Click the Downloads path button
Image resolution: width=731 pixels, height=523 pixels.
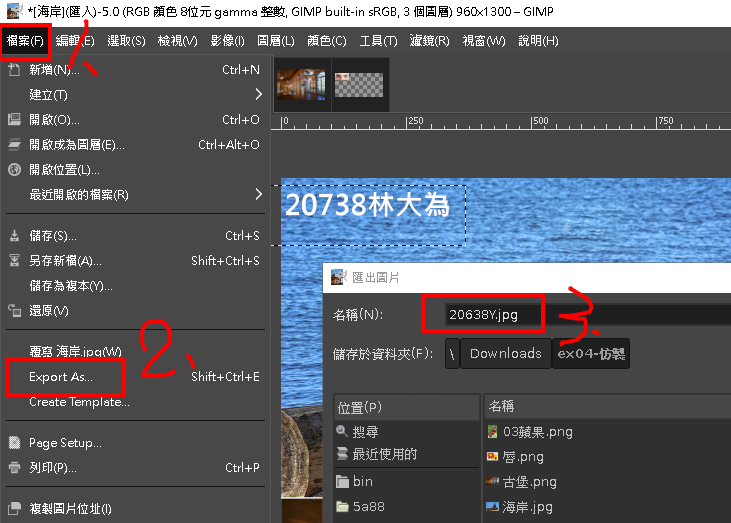click(x=505, y=353)
